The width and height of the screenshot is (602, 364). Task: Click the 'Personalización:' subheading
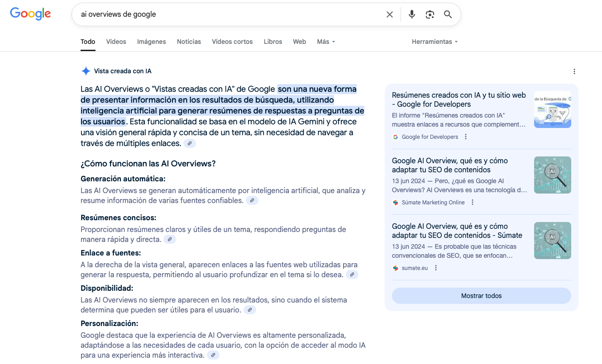pos(110,323)
